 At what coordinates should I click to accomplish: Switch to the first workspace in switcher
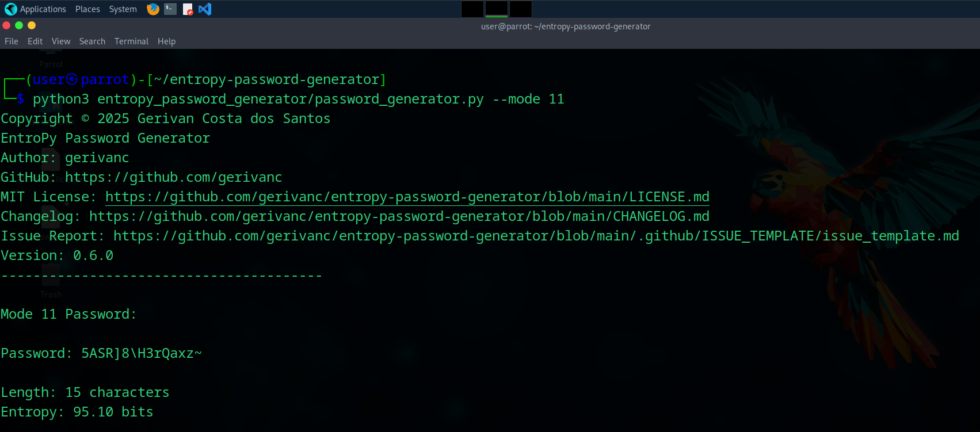pyautogui.click(x=472, y=9)
